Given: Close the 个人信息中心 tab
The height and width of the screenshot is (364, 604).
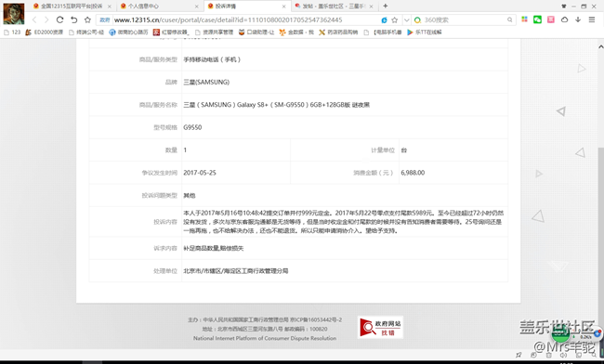Looking at the screenshot, I should [196, 6].
